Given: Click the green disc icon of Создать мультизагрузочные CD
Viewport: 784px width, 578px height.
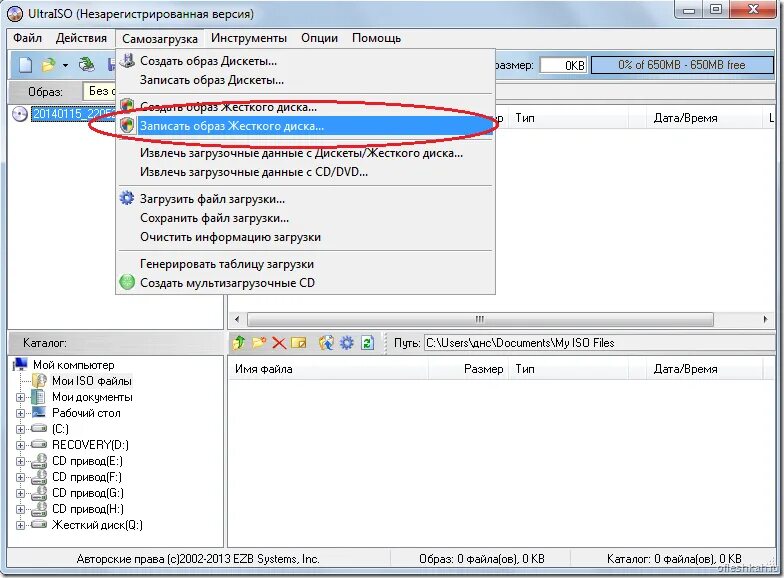Looking at the screenshot, I should pos(127,282).
